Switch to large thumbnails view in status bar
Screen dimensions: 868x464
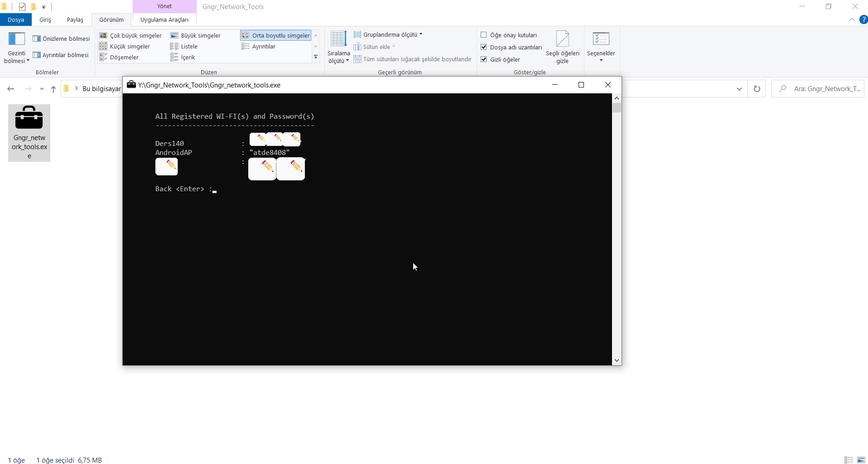[x=861, y=460]
